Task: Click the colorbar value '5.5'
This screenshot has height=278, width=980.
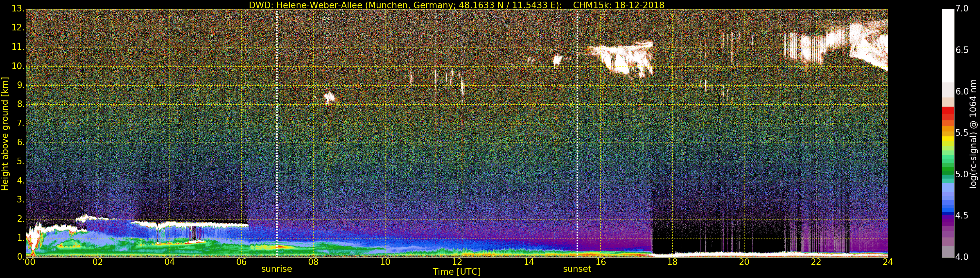Action: (x=962, y=132)
